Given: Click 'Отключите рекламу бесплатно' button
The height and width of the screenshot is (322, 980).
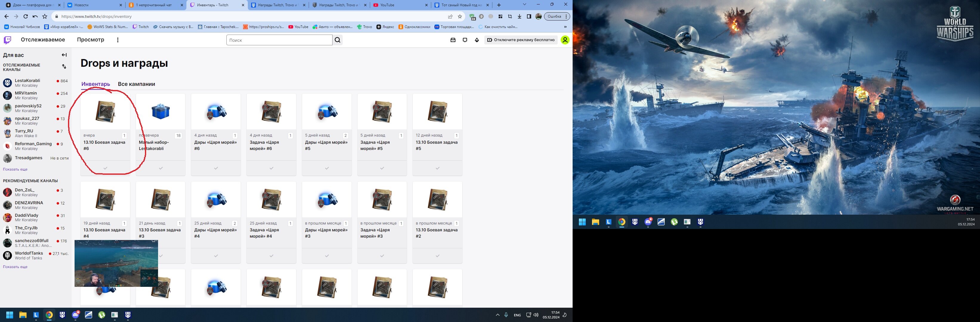Looking at the screenshot, I should pos(521,40).
